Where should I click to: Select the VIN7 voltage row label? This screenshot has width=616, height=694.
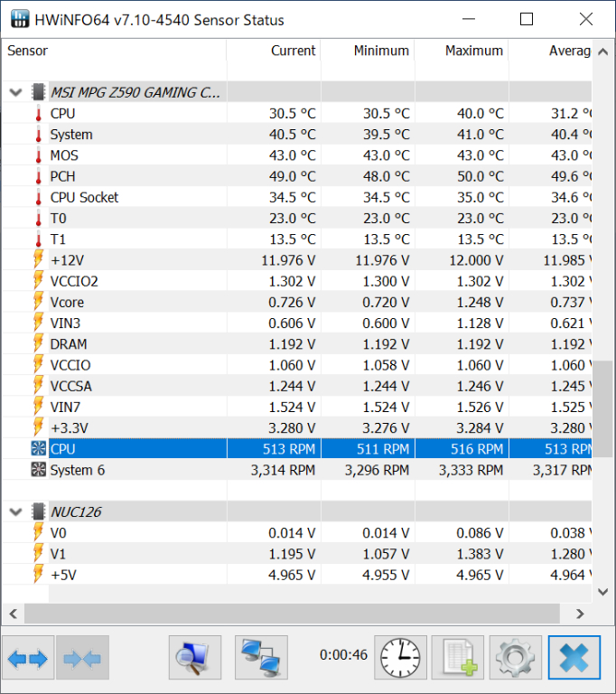pyautogui.click(x=65, y=408)
